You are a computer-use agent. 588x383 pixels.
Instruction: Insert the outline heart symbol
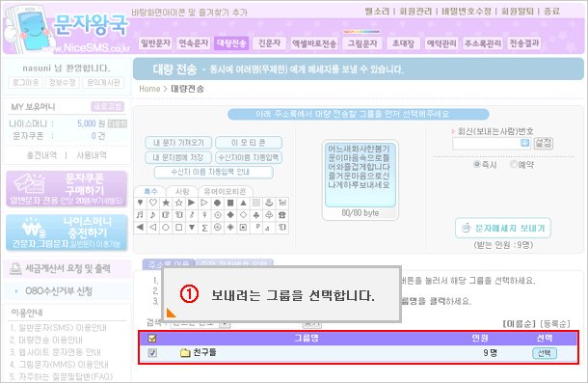(153, 203)
